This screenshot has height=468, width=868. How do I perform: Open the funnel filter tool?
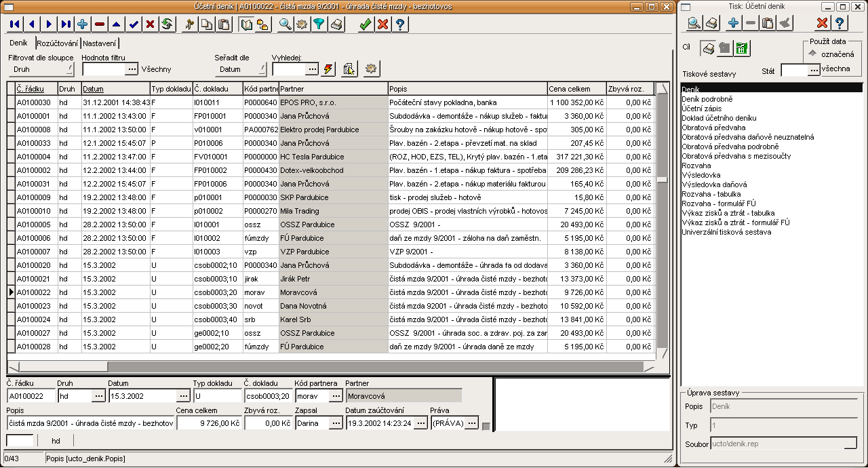319,24
